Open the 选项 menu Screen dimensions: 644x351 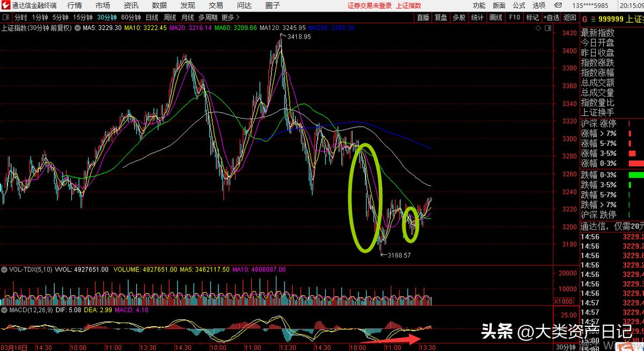[539, 5]
